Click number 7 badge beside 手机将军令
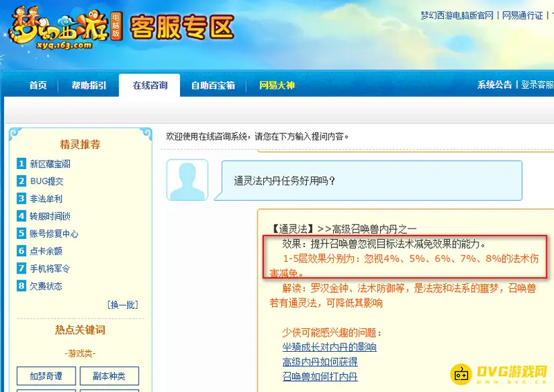The image size is (554, 392). coord(21,268)
